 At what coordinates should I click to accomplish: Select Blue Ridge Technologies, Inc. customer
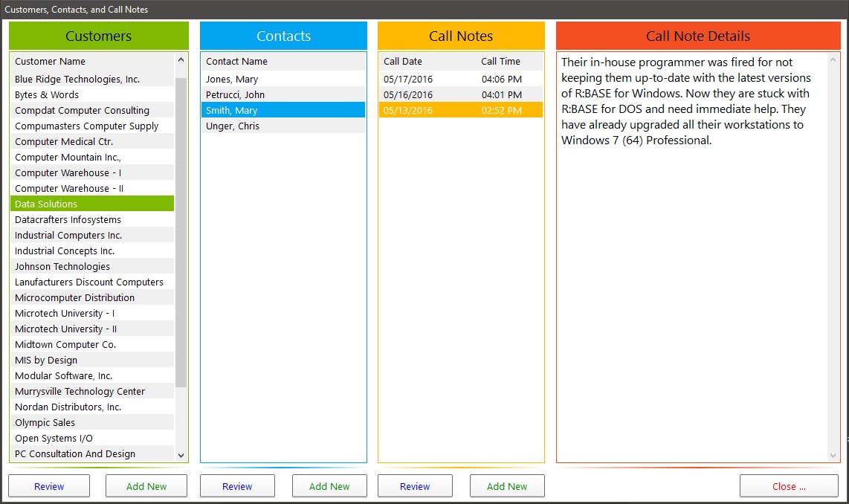[77, 79]
